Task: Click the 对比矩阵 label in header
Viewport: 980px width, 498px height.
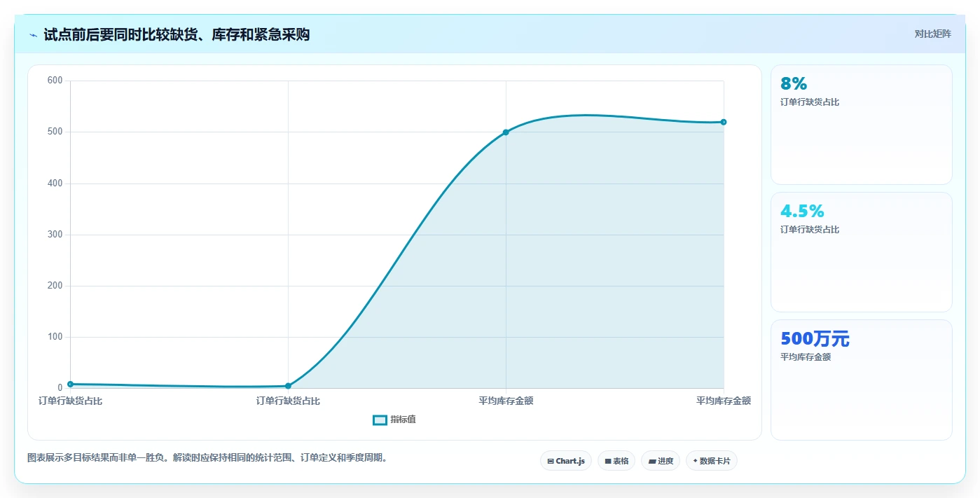Action: click(x=933, y=34)
